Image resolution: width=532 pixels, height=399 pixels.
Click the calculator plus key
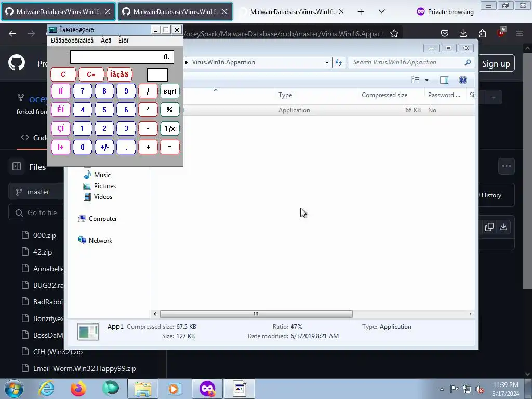point(148,147)
